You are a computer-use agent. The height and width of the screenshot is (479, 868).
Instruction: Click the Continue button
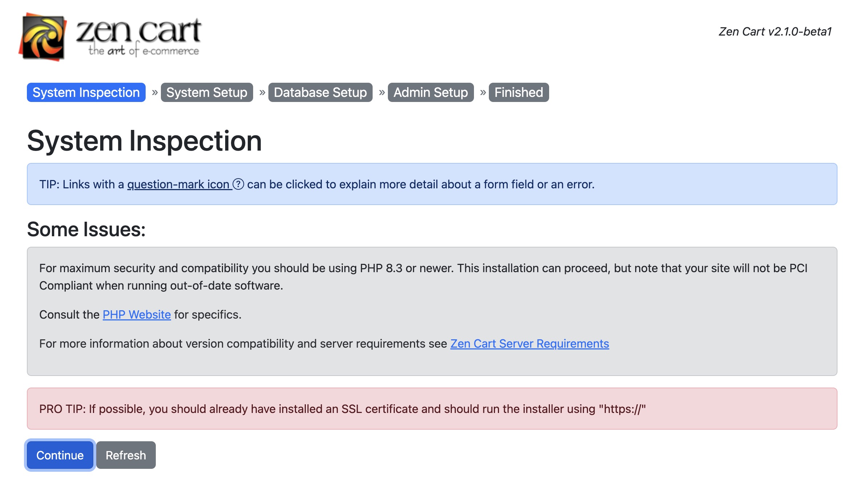point(60,455)
